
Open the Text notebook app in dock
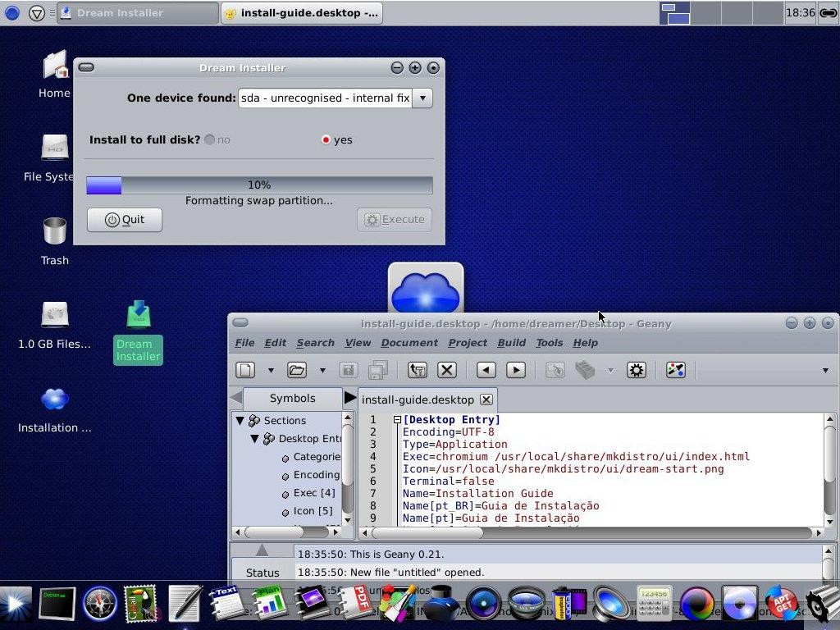[x=226, y=604]
